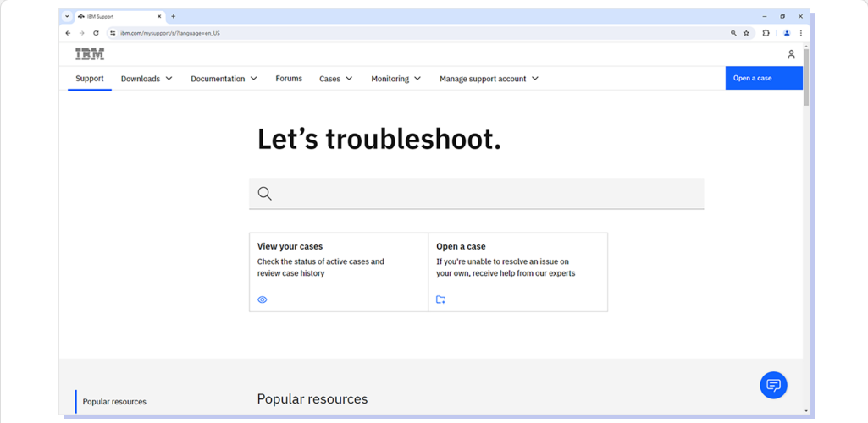Open the browser extensions puzzle icon
Screen dimensions: 868x423
point(766,33)
